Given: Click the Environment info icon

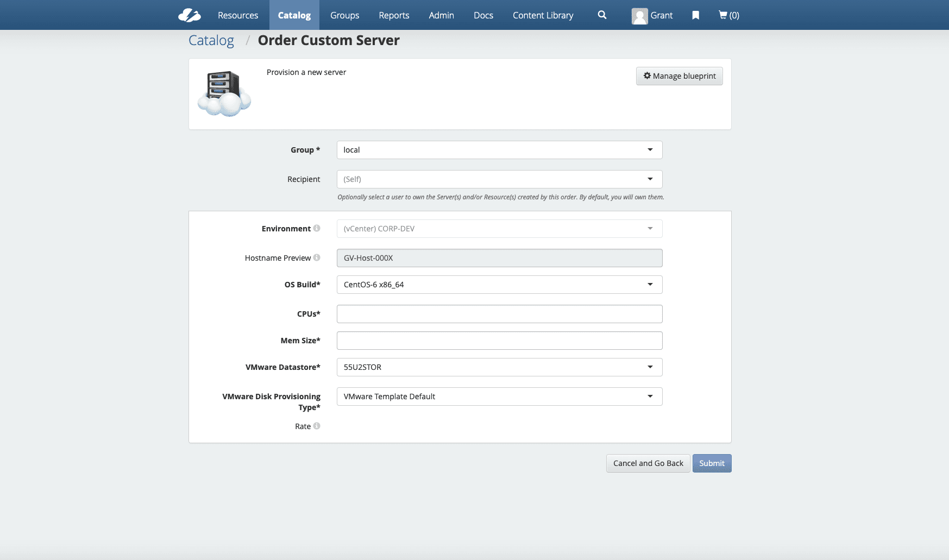Looking at the screenshot, I should coord(317,228).
